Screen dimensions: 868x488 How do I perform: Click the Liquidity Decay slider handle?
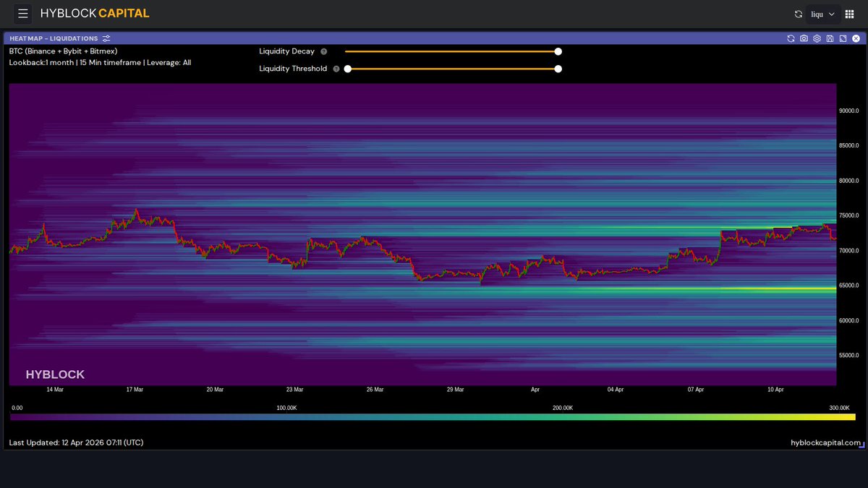click(558, 51)
